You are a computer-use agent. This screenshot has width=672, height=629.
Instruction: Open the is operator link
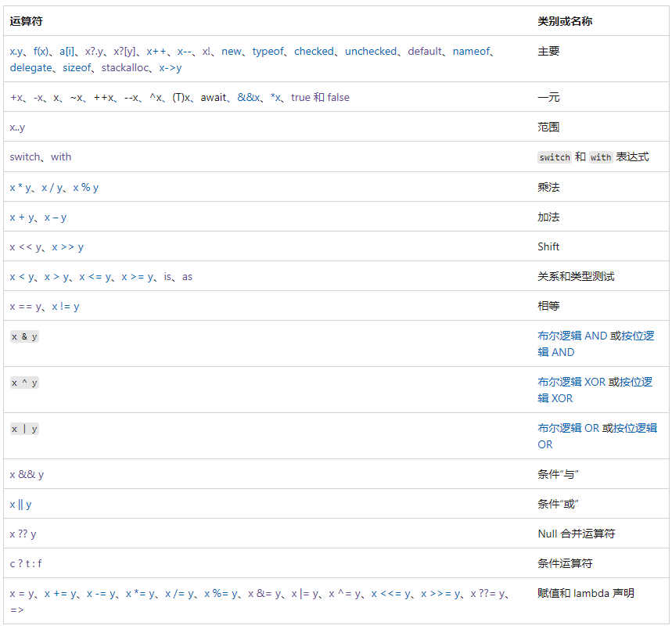point(167,277)
